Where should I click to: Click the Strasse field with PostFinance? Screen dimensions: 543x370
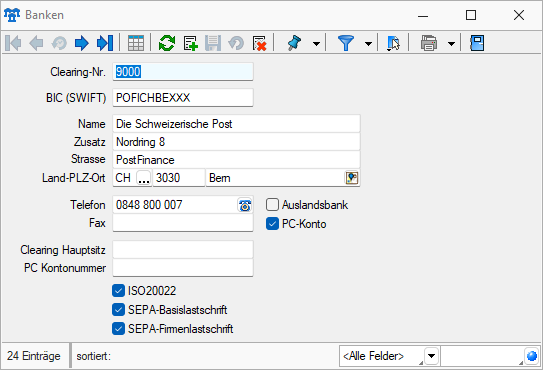[237, 160]
